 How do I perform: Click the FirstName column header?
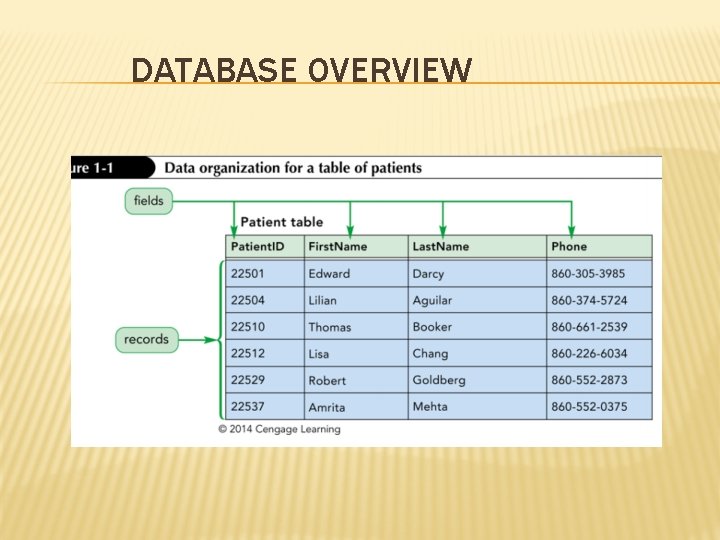(356, 247)
